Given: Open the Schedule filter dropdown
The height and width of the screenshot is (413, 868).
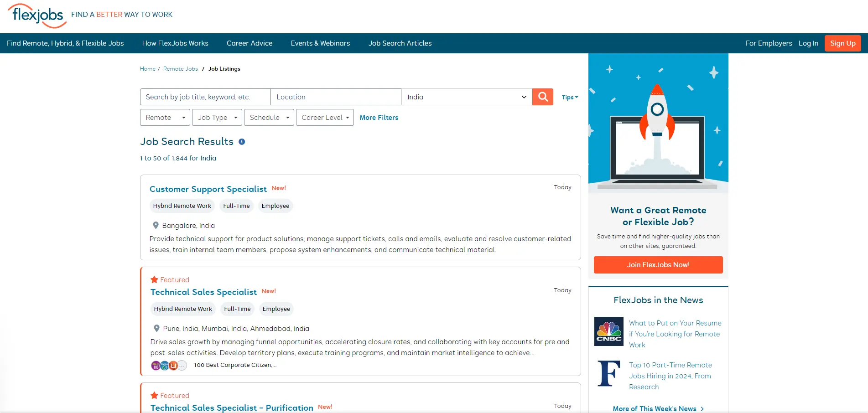Looking at the screenshot, I should point(269,118).
